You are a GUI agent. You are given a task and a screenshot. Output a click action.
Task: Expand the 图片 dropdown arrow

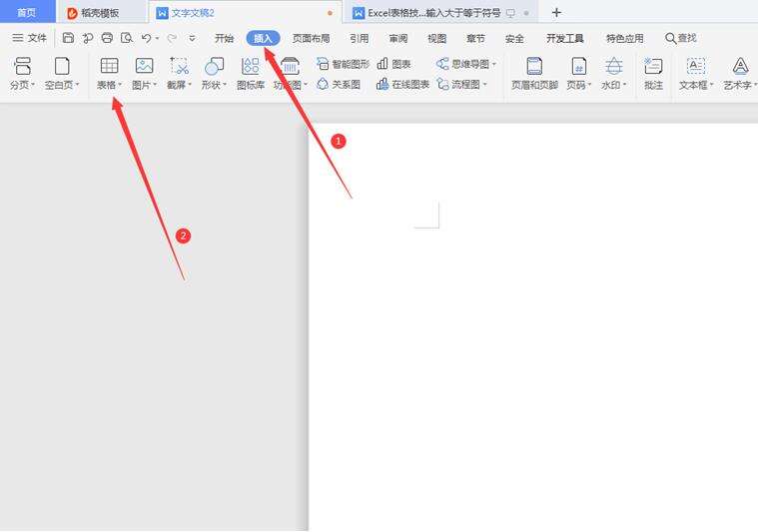point(155,85)
